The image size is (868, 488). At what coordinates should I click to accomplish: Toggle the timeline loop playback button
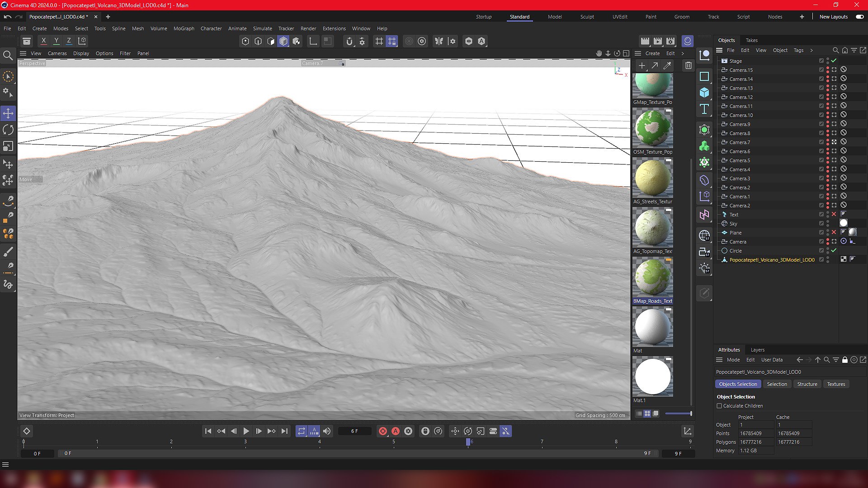tap(302, 432)
